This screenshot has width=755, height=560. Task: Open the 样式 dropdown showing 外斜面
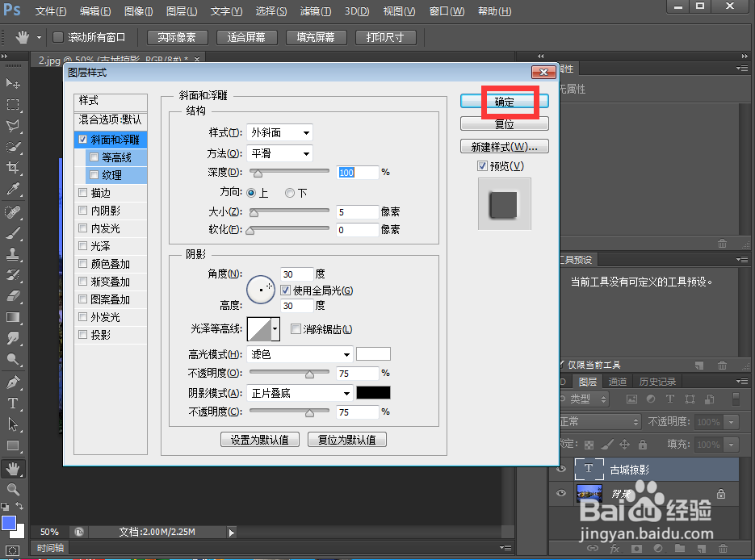(x=279, y=132)
